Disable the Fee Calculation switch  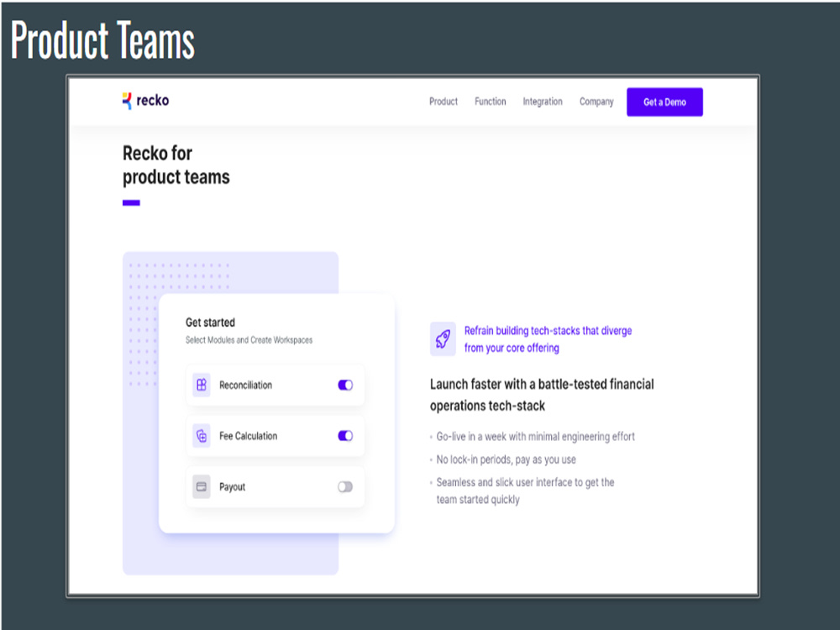[345, 435]
